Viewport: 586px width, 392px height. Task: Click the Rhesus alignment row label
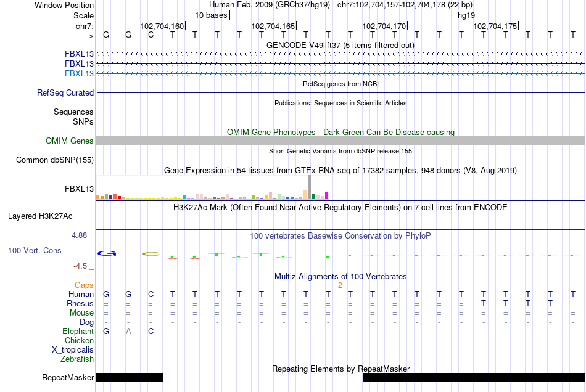tap(80, 303)
